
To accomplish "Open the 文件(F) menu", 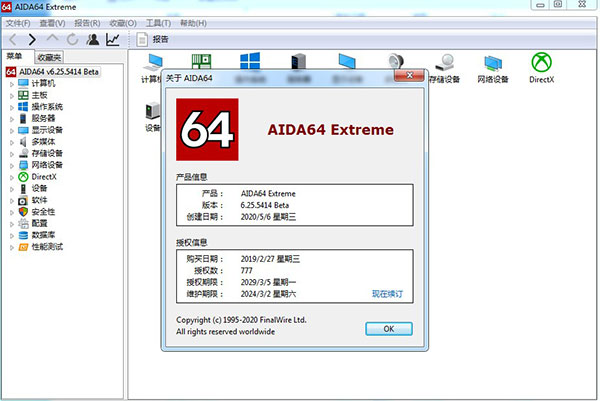I will click(x=17, y=21).
